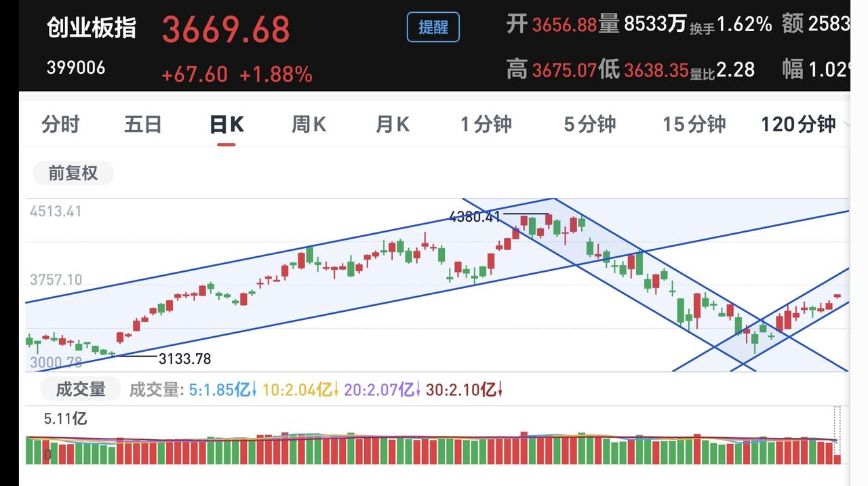The width and height of the screenshot is (868, 486).
Task: Tap the 3669.68 current price
Action: coord(226,30)
